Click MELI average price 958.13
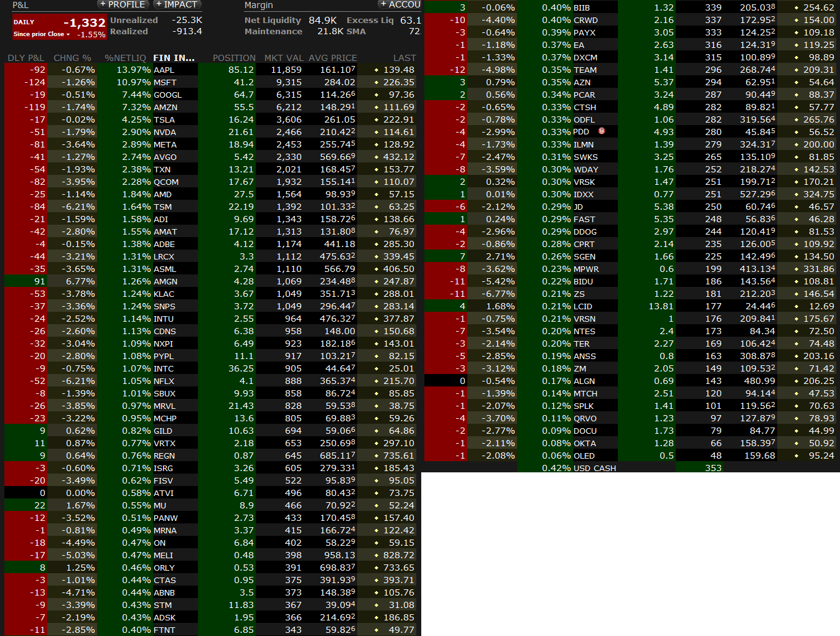 tap(340, 555)
